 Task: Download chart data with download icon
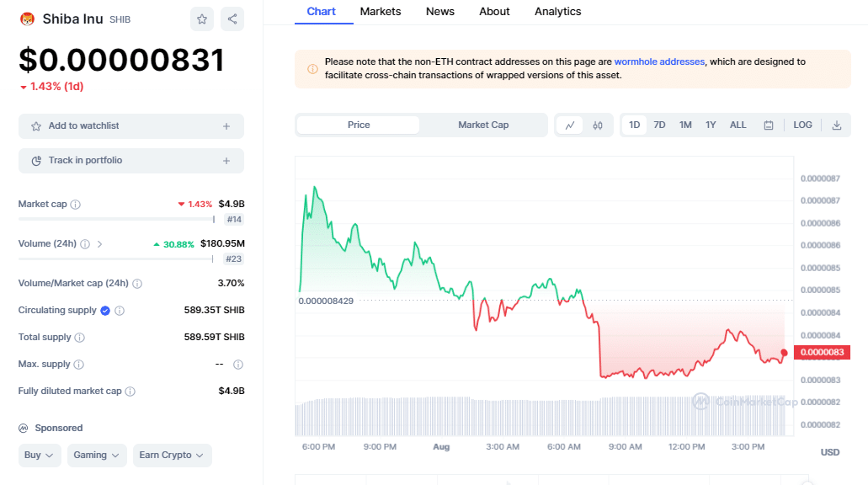[837, 125]
